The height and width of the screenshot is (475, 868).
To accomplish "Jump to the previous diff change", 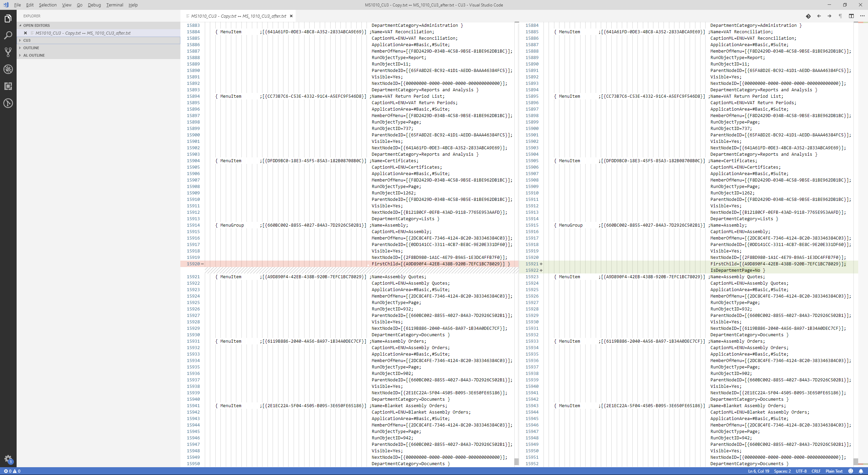I will coord(819,16).
